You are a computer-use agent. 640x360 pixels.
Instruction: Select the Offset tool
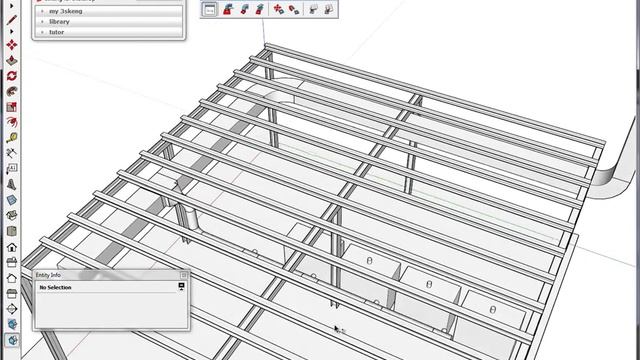(x=11, y=122)
